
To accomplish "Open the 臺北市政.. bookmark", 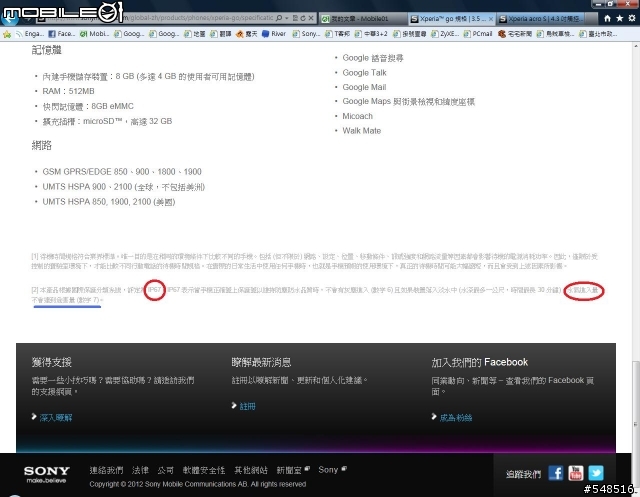I will [x=598, y=34].
